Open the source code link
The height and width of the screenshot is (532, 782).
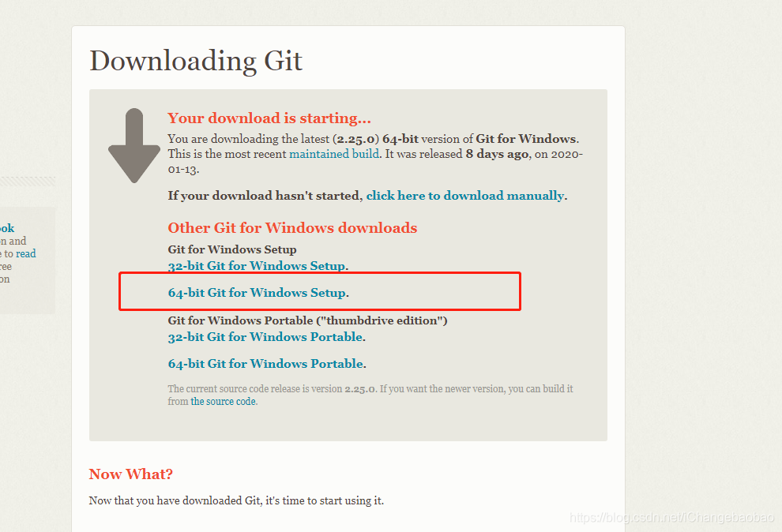(223, 402)
